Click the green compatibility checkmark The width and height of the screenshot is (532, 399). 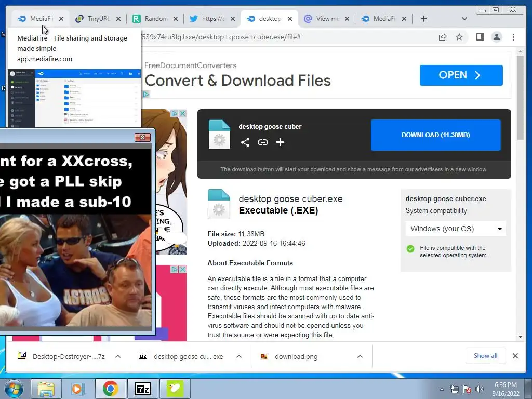(410, 249)
